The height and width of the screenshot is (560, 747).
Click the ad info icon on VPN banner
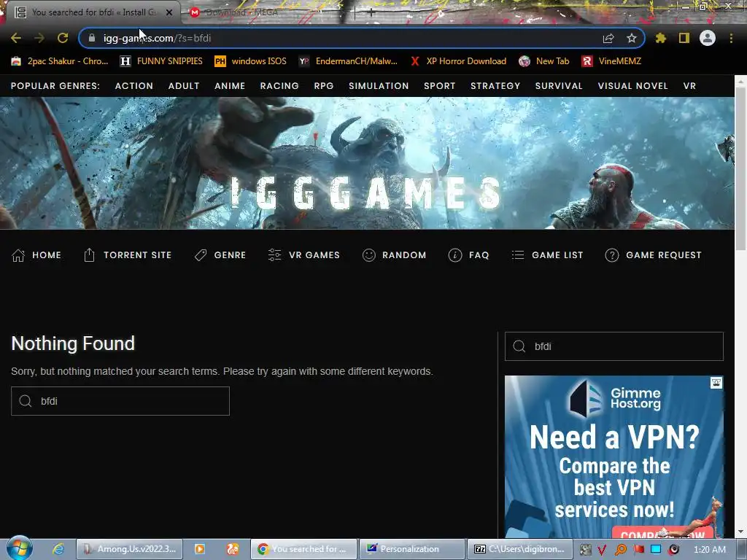[x=716, y=382]
